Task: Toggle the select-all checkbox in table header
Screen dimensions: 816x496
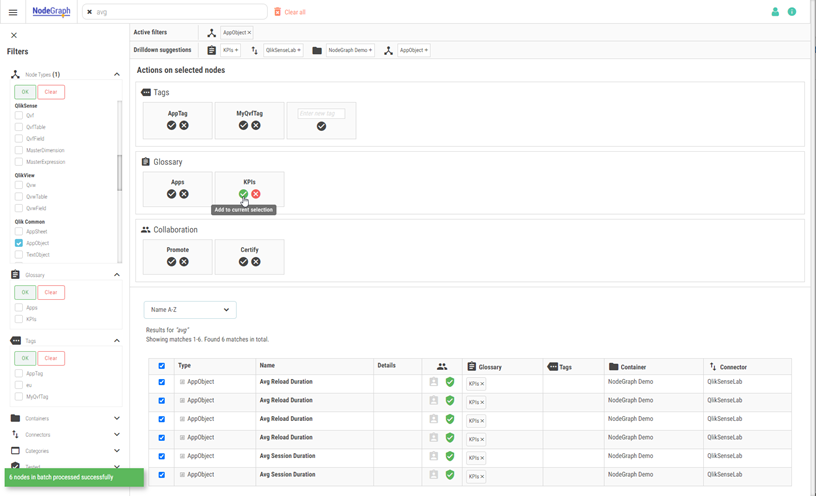Action: pos(162,366)
